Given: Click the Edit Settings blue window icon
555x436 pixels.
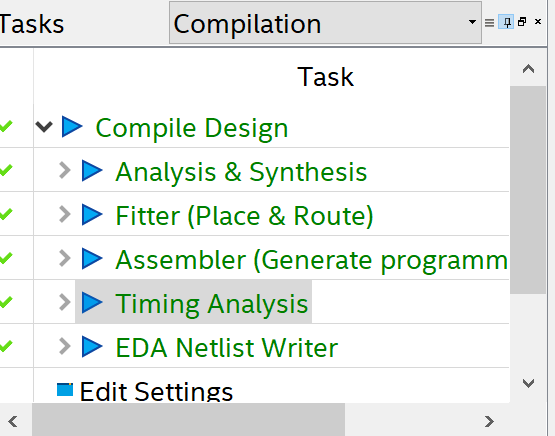Looking at the screenshot, I should [x=65, y=389].
